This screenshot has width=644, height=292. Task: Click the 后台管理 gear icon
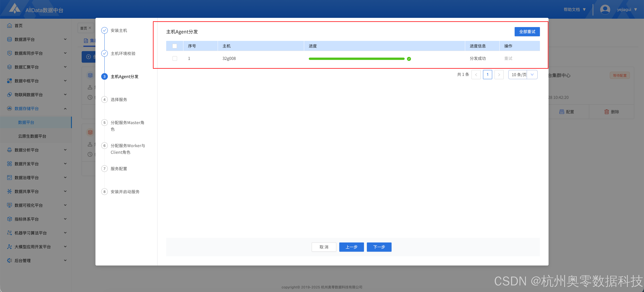(x=9, y=260)
